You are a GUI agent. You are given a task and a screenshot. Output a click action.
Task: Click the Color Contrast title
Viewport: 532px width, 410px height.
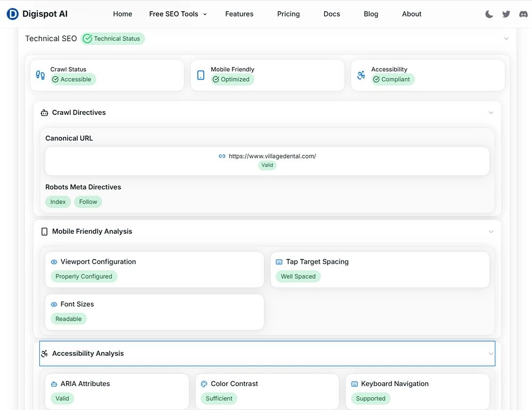(235, 384)
